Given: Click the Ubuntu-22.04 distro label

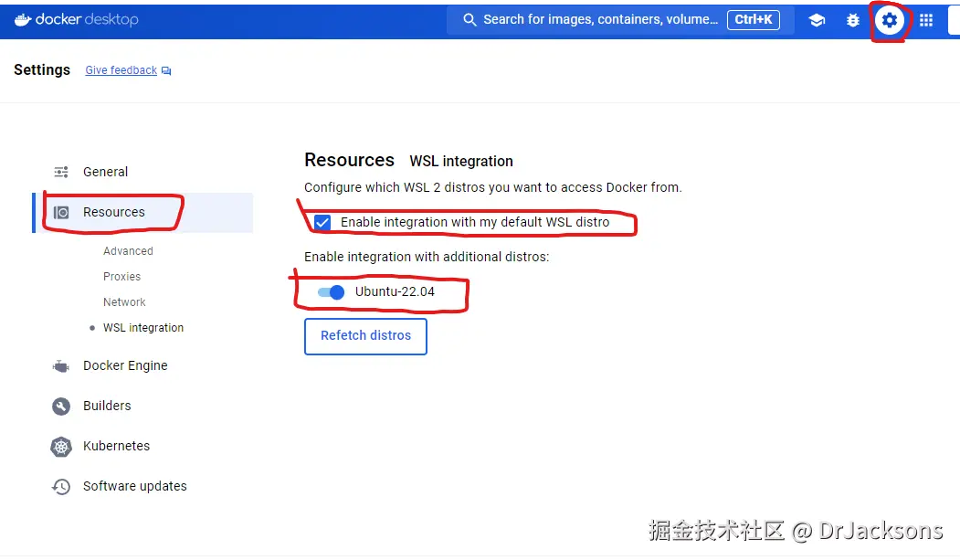Looking at the screenshot, I should coord(395,292).
